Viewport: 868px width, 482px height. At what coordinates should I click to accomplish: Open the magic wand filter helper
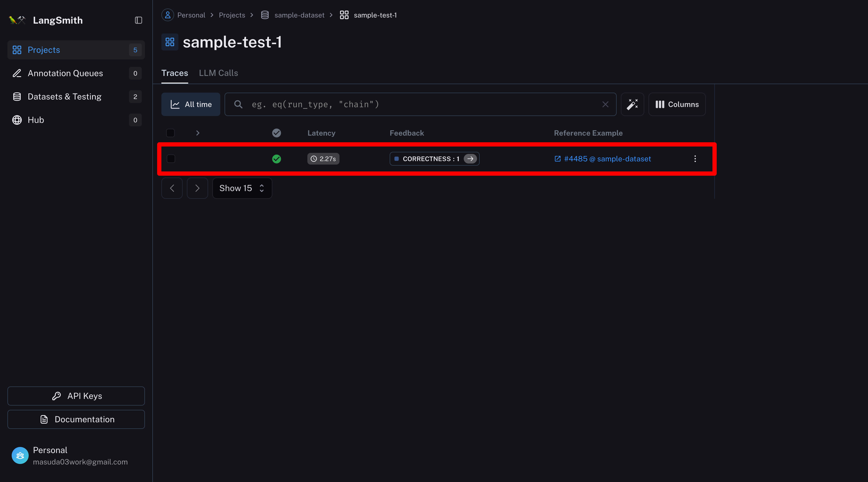point(633,104)
